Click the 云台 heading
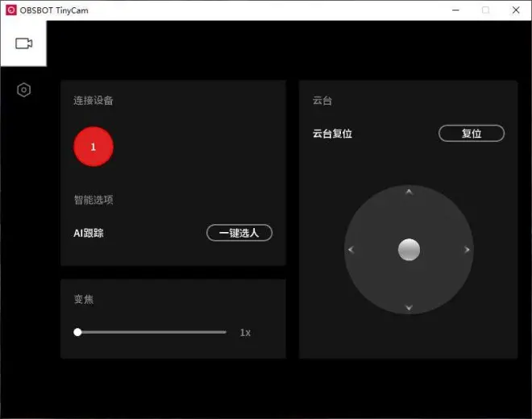The image size is (532, 419). pos(322,101)
